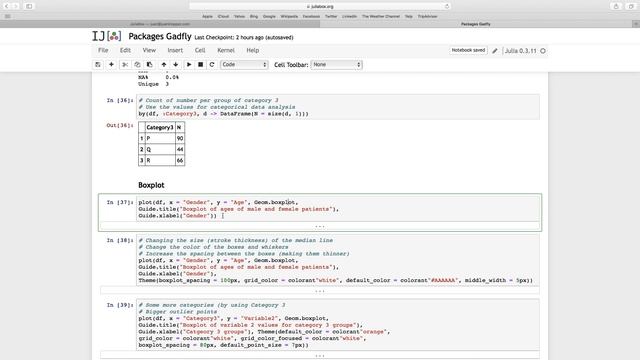
Task: Click the Last Checkpoint autosaved text
Action: [244, 38]
